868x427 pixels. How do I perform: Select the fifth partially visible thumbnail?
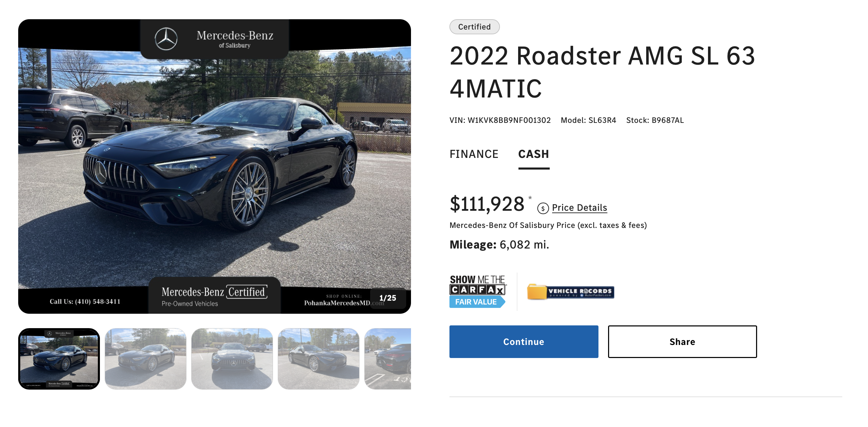point(388,359)
